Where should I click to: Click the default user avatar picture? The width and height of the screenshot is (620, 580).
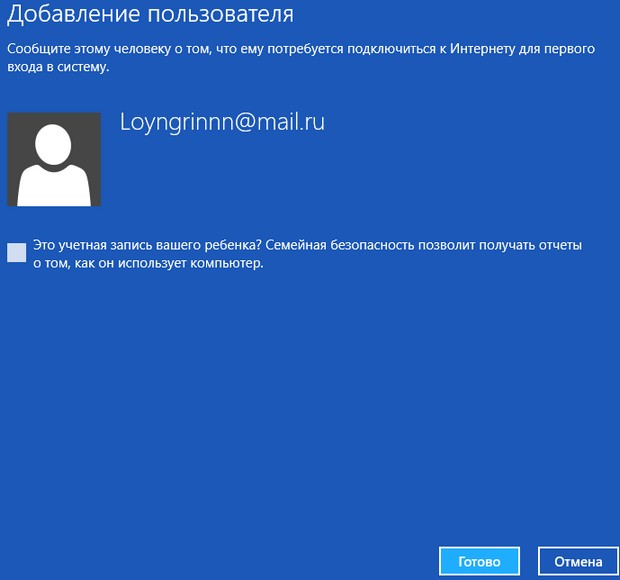coord(54,159)
